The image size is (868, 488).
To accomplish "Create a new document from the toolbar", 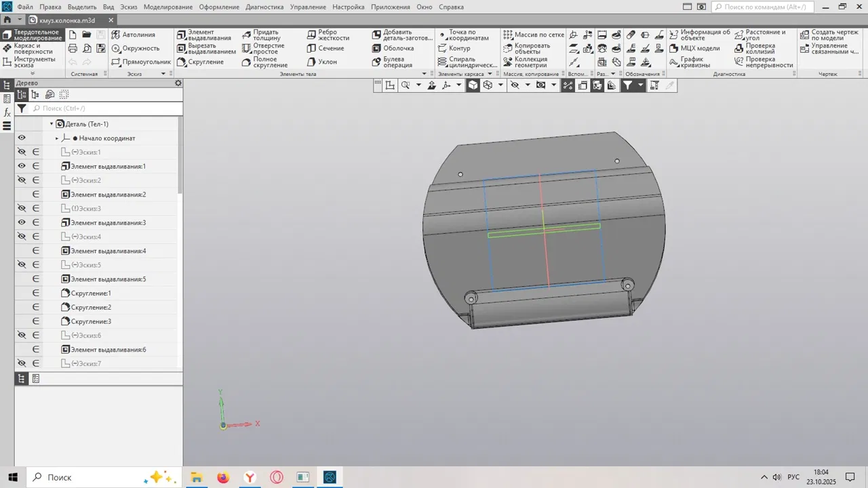I will tap(73, 35).
